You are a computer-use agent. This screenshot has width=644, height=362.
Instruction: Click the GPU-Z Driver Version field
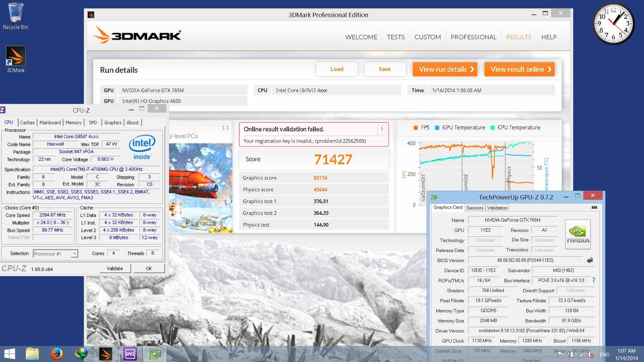tap(531, 330)
